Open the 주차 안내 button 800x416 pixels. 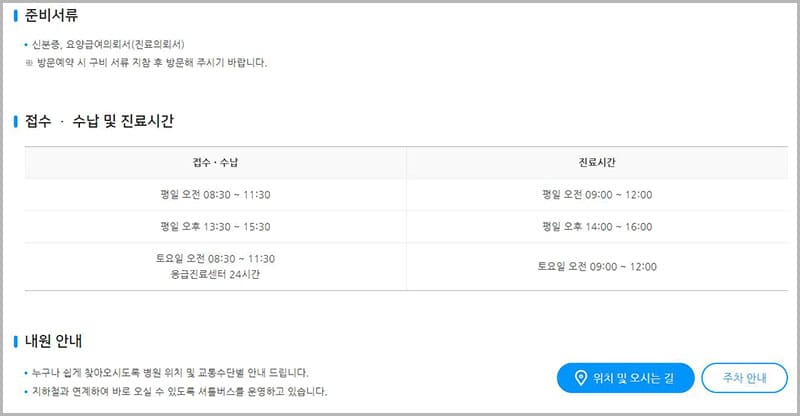click(744, 378)
